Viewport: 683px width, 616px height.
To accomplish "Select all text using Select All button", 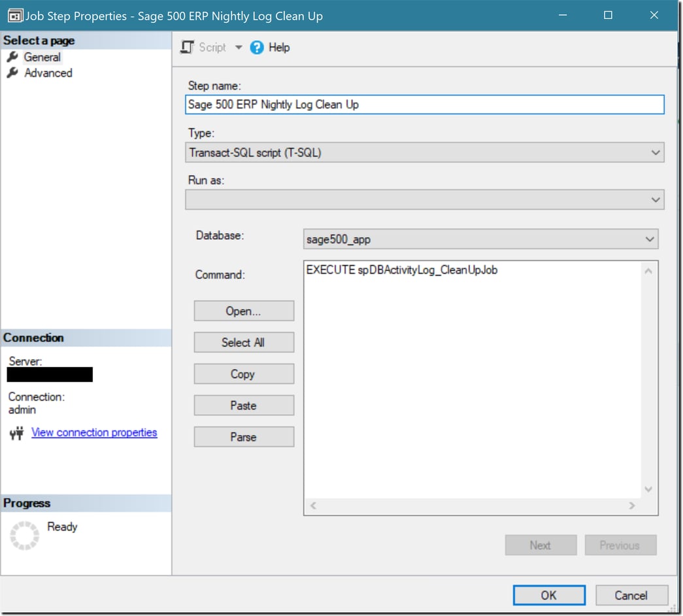I will click(x=244, y=342).
